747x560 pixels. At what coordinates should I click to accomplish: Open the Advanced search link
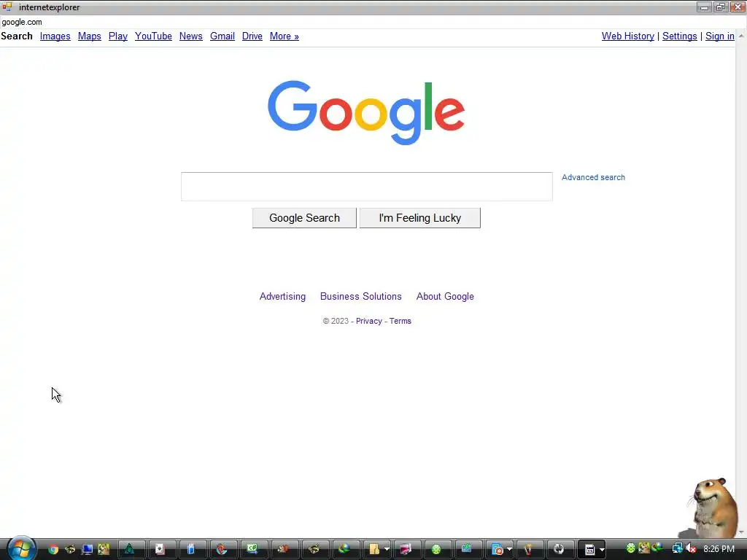(x=593, y=177)
